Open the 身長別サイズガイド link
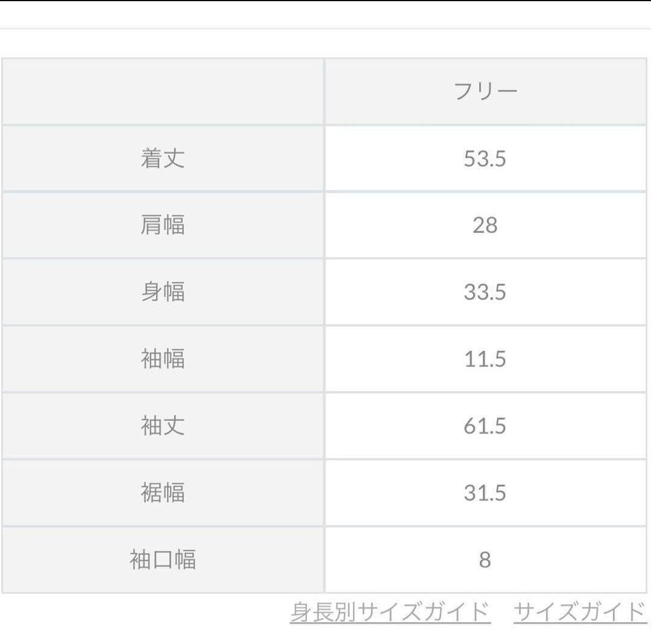This screenshot has height=644, width=651. 390,612
